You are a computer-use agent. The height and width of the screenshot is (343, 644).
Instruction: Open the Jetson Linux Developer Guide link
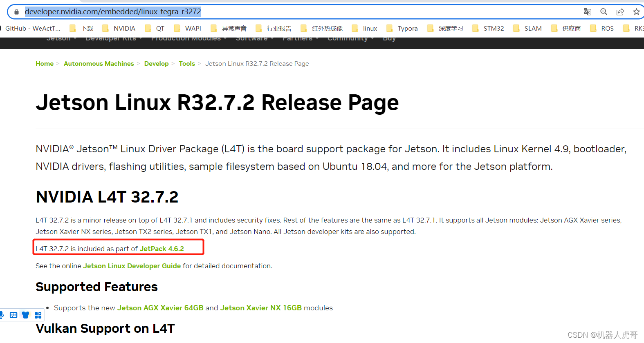[x=132, y=266]
